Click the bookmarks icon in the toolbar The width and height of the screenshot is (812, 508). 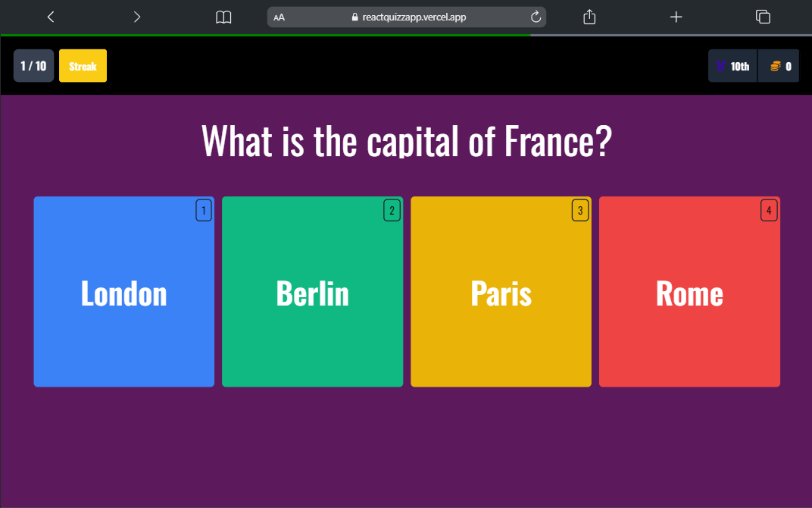[223, 17]
